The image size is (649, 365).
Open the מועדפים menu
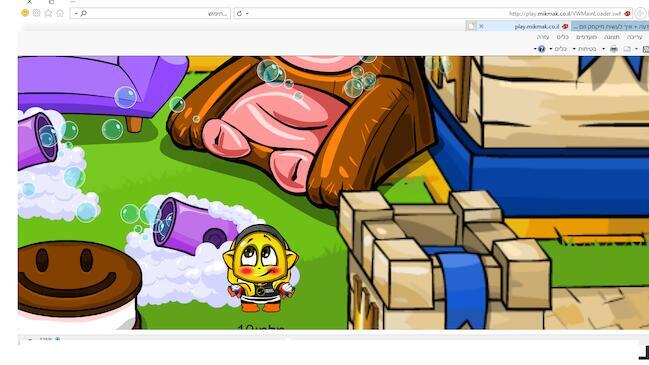pos(587,37)
